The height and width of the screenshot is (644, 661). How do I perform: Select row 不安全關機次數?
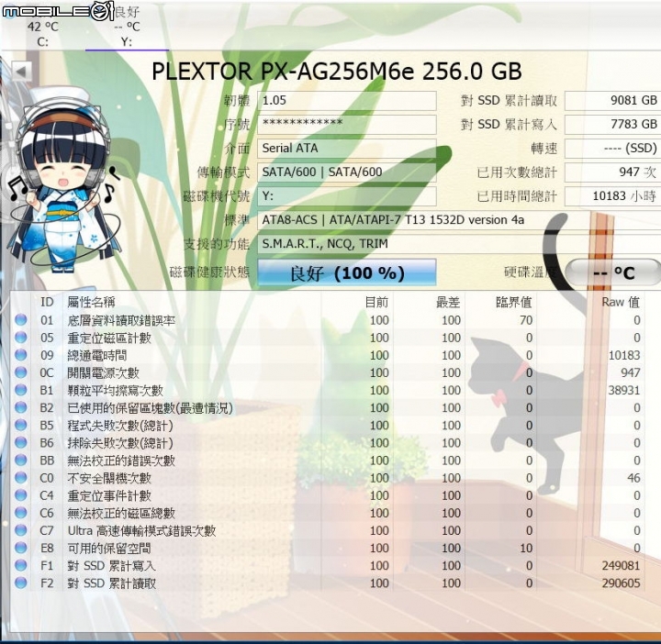[x=327, y=478]
